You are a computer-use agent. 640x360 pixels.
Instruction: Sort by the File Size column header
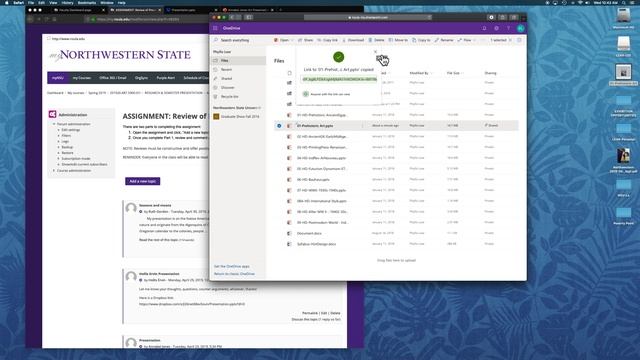tap(453, 73)
